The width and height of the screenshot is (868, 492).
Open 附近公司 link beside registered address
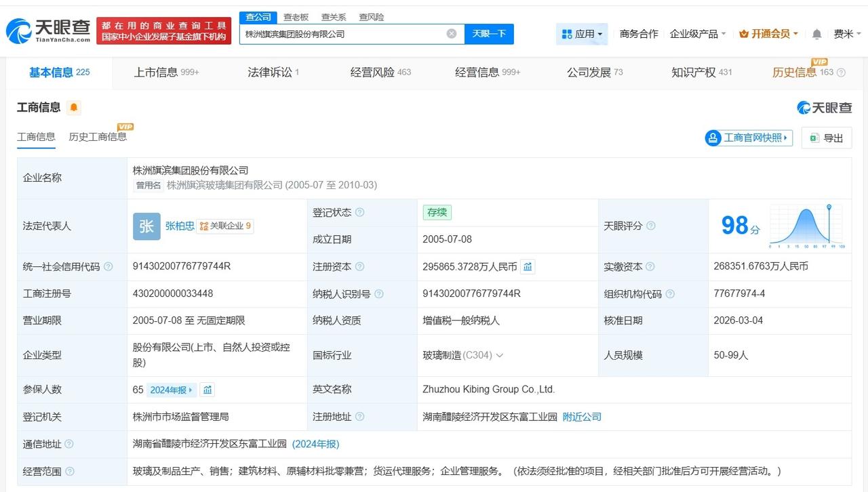pyautogui.click(x=582, y=417)
